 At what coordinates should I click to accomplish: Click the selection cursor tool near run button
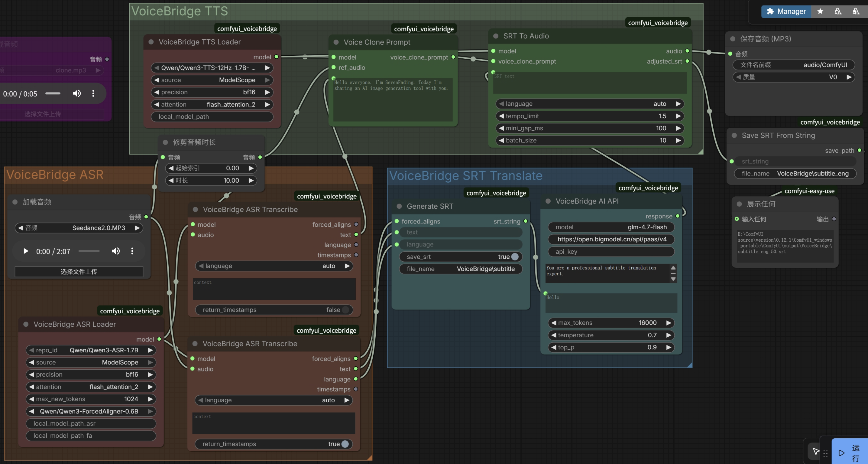coord(816,451)
